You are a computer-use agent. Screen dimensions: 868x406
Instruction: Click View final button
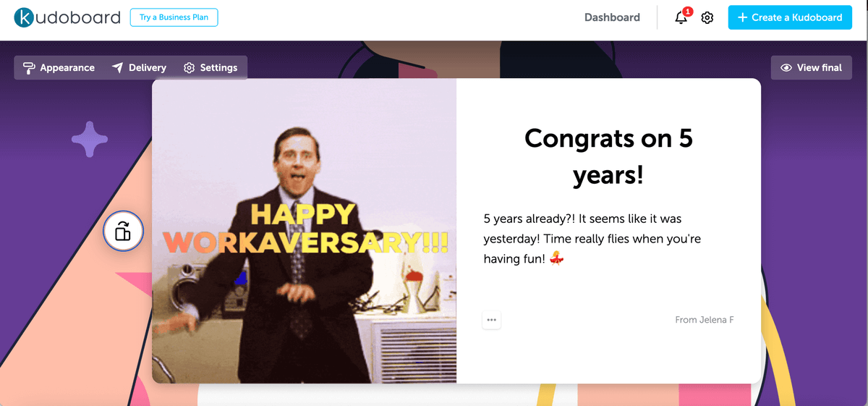812,68
